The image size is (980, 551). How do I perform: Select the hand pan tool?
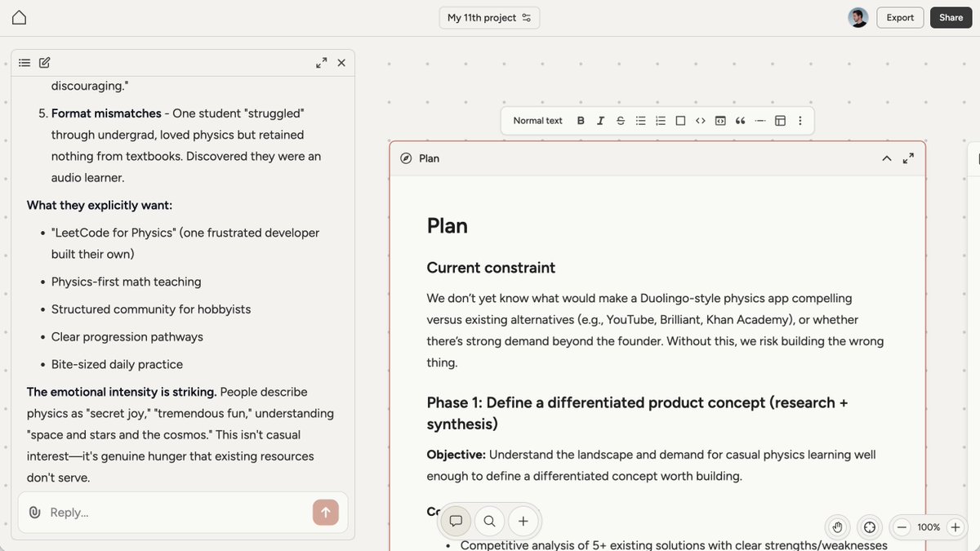(837, 527)
